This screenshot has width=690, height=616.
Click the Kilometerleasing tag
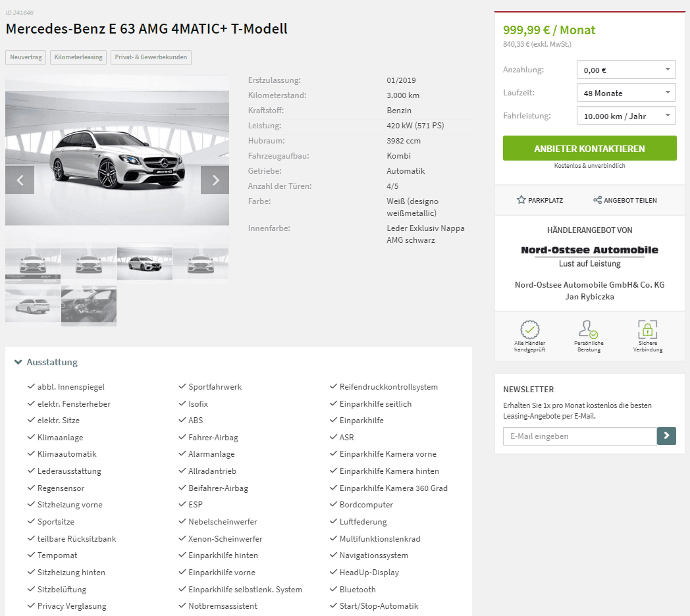click(78, 57)
